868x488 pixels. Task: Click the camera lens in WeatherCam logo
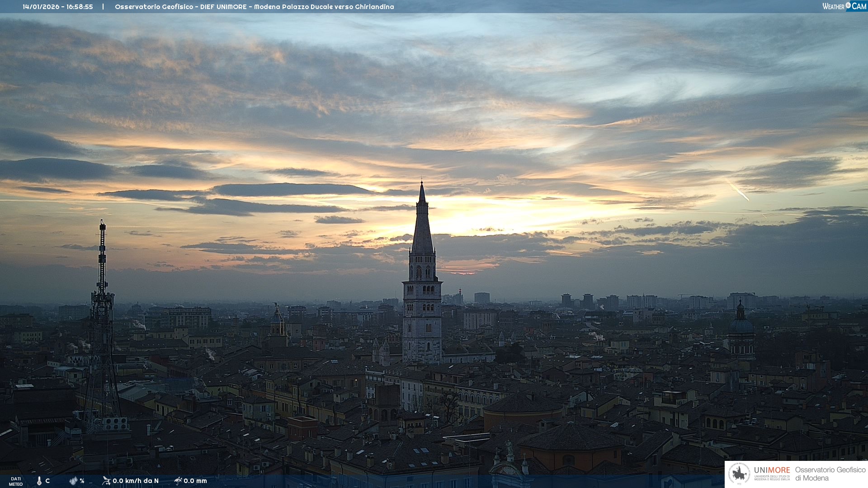(x=848, y=5)
